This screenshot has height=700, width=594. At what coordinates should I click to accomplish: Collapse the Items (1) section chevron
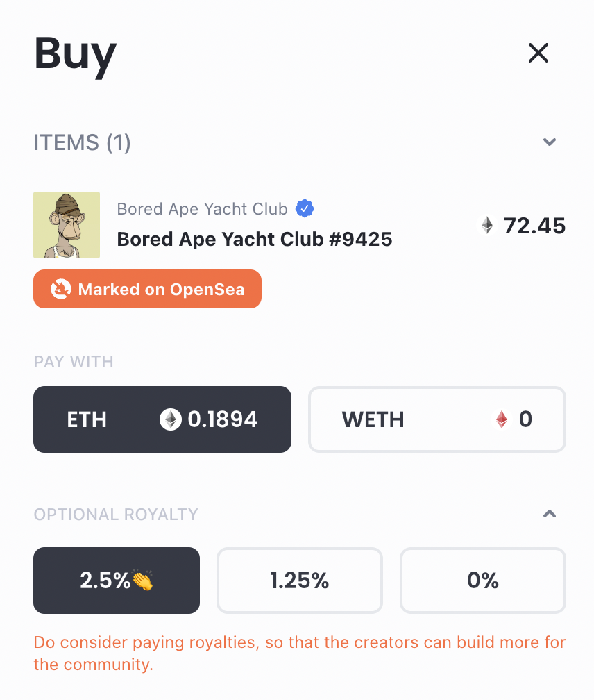point(550,142)
